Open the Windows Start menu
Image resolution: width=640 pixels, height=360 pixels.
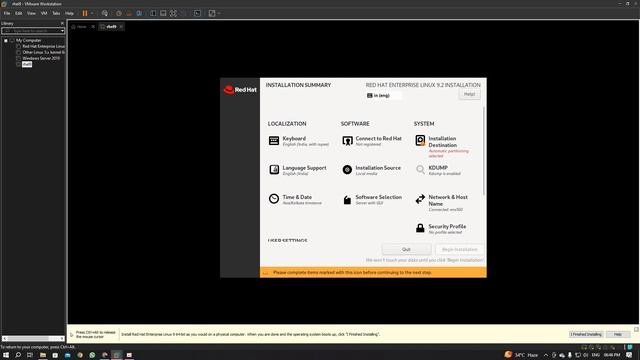click(6, 355)
